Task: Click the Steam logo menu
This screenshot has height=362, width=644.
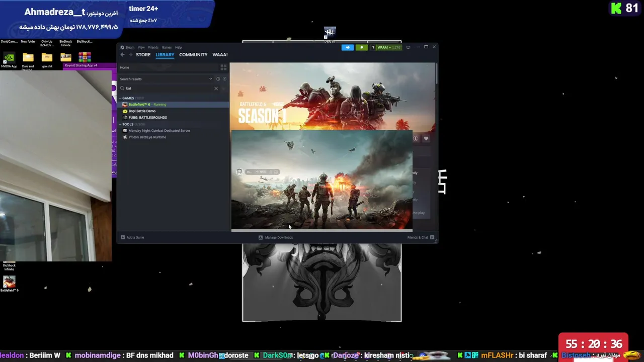Action: (128, 47)
